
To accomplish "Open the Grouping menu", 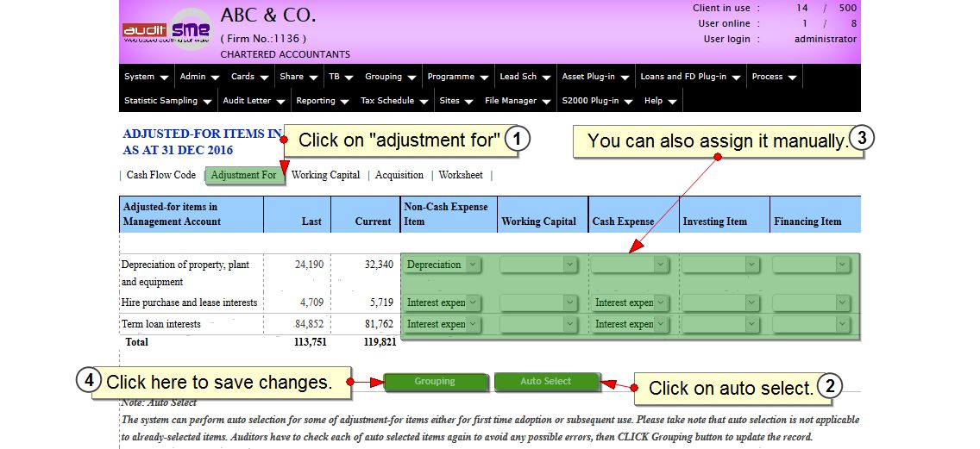I will [x=390, y=77].
